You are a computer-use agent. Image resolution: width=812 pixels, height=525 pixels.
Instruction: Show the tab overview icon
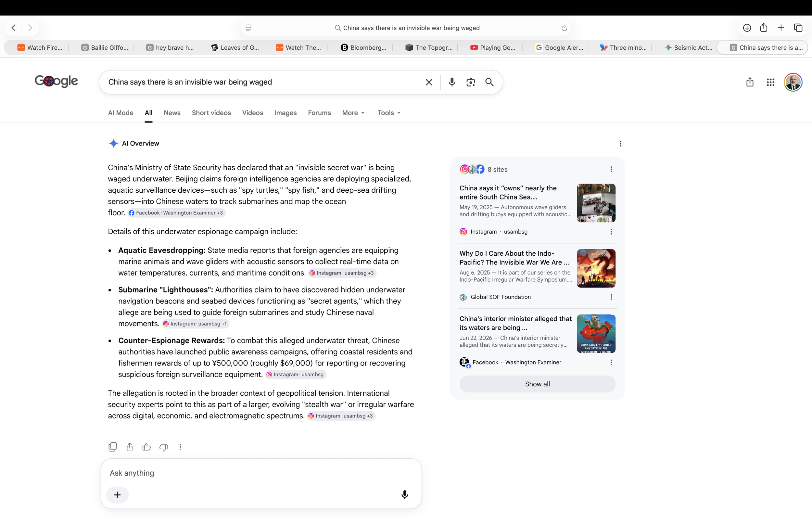point(798,28)
